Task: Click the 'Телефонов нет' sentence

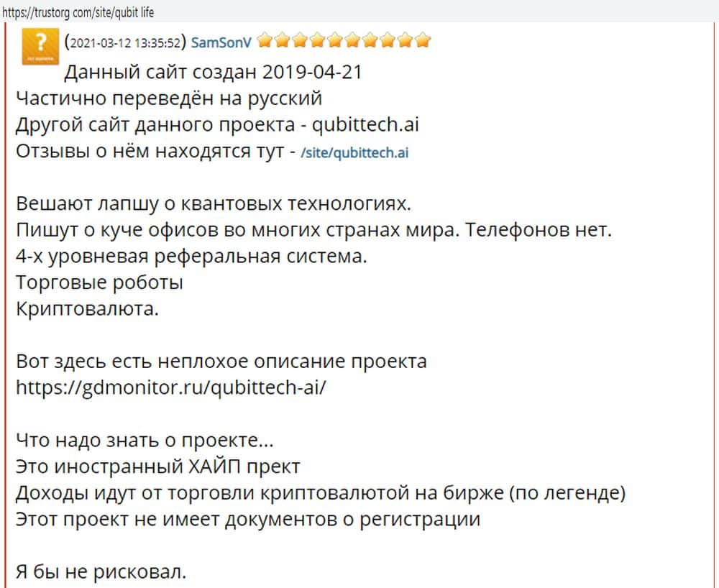Action: coord(554,231)
